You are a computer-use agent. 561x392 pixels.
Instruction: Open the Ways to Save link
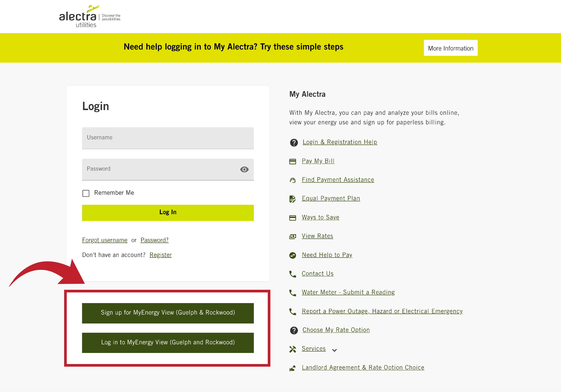(x=321, y=217)
